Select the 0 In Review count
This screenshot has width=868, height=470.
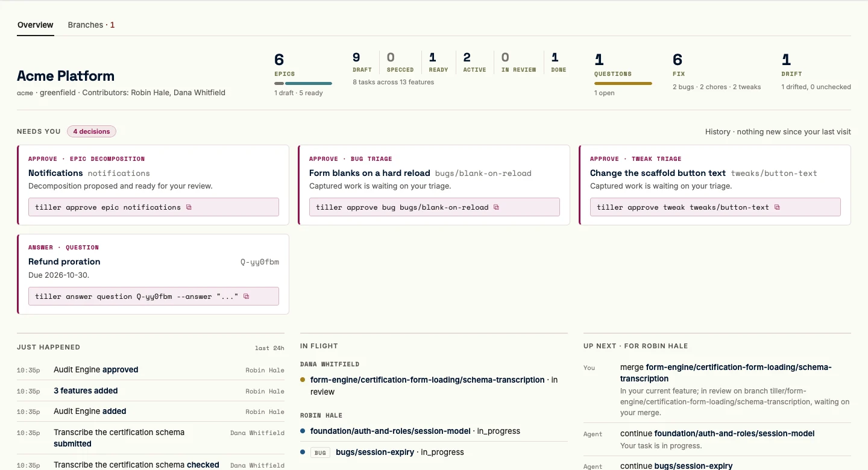tap(518, 62)
